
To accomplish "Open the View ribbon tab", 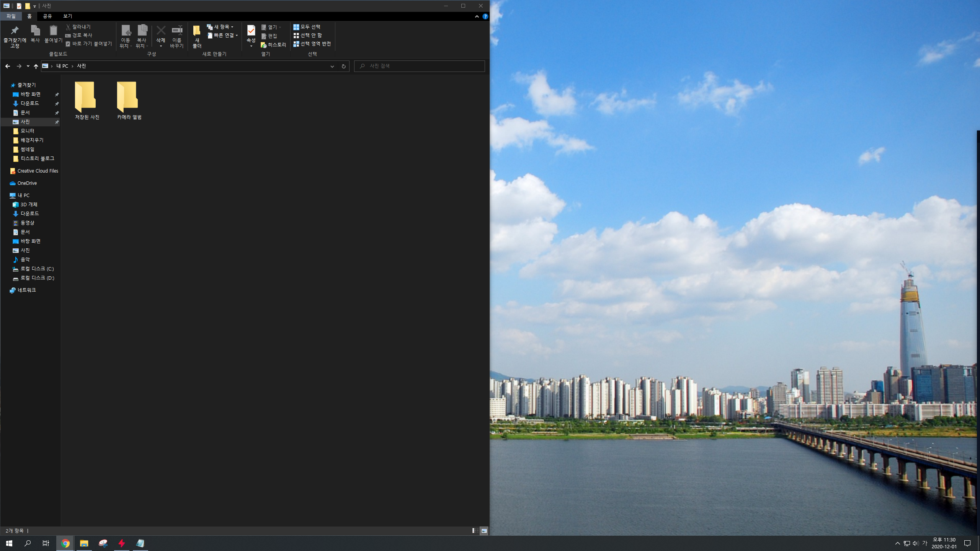I will [67, 16].
